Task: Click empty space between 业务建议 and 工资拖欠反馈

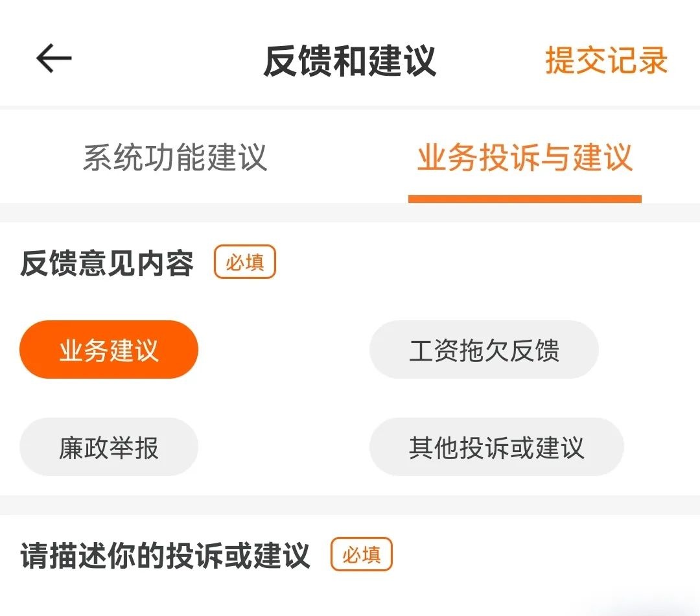Action: tap(283, 350)
